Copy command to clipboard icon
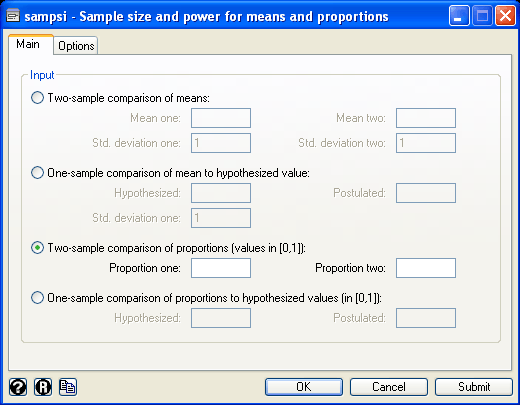This screenshot has height=405, width=520. [68, 387]
